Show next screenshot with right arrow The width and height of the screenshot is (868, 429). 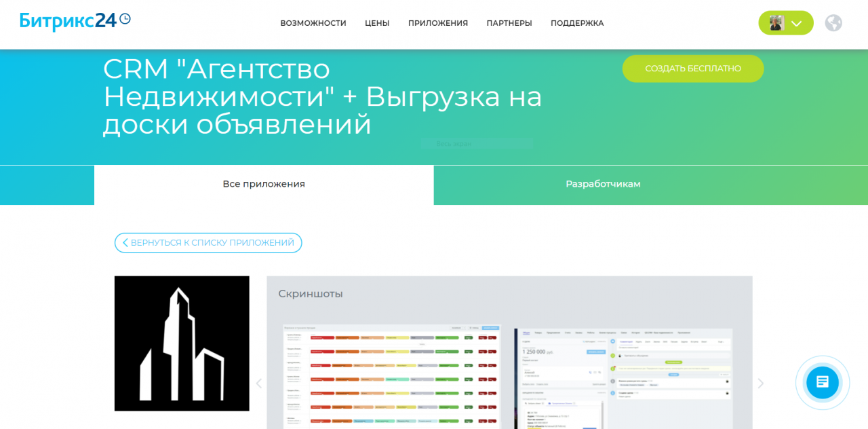click(761, 384)
